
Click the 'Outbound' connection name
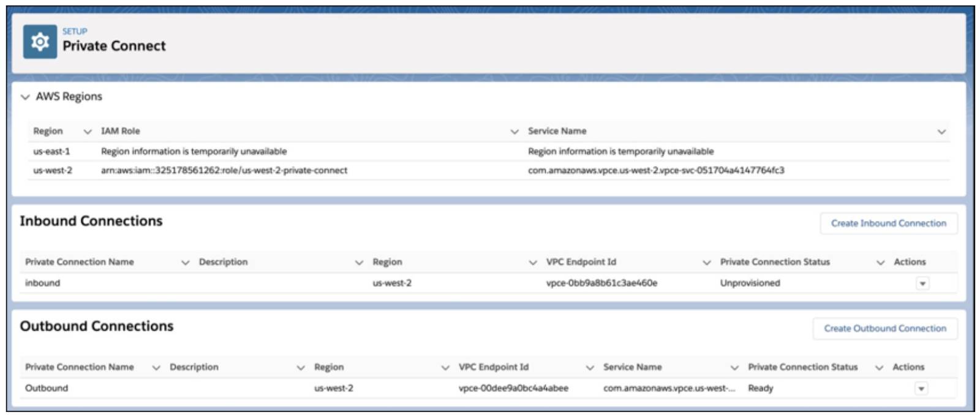coord(47,388)
